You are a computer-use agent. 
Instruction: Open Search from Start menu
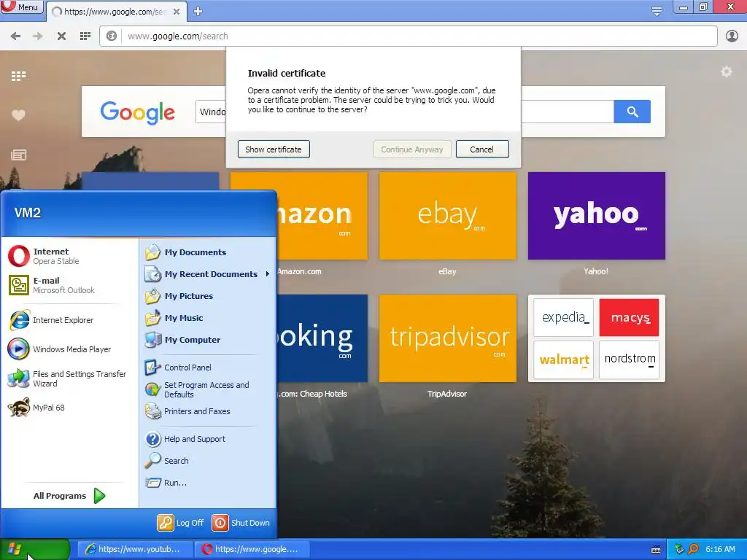(x=208, y=461)
